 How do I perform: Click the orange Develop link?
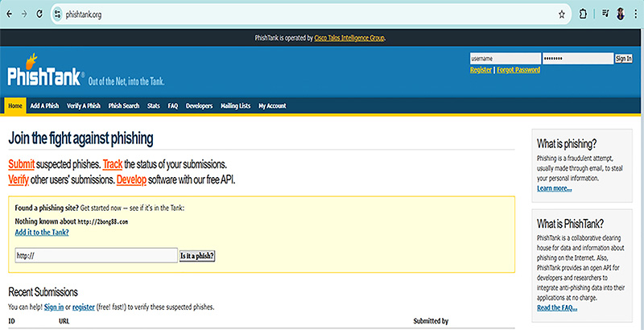131,179
